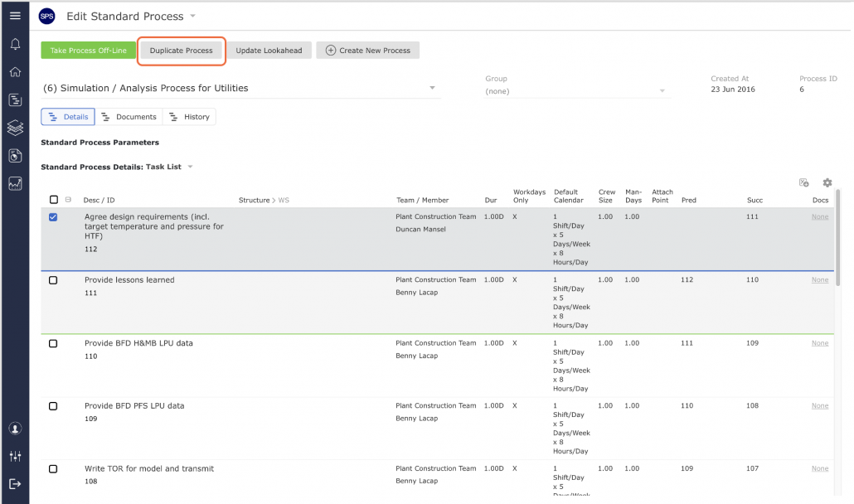Switch to the History tab

pos(189,117)
